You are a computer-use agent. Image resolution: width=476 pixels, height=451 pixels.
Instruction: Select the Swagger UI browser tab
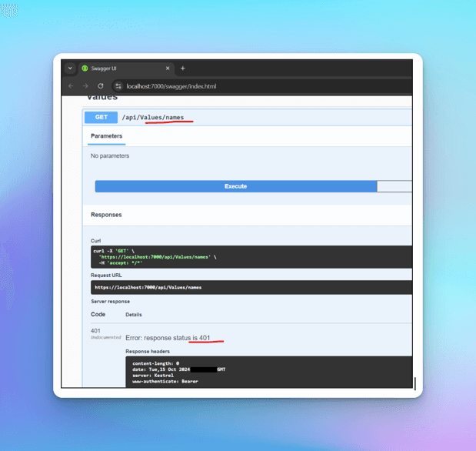tap(126, 68)
